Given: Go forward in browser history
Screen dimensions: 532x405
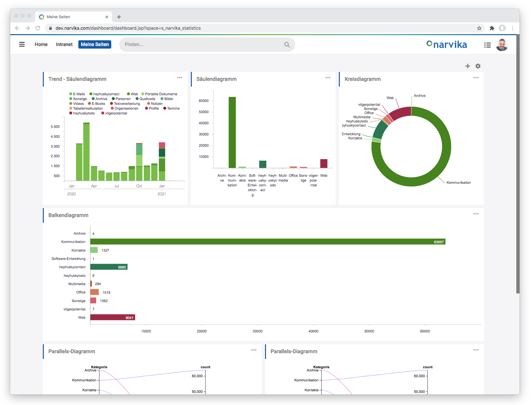Looking at the screenshot, I should 27,28.
